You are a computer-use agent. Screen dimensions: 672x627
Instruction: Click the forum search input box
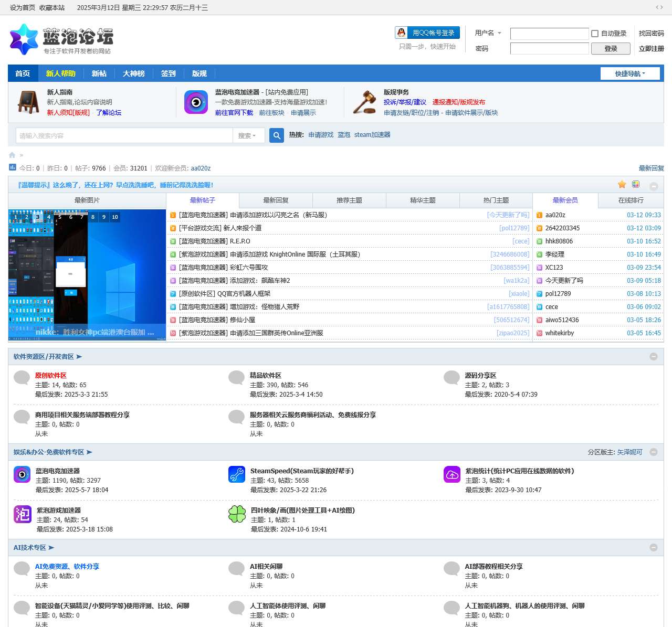pos(124,135)
